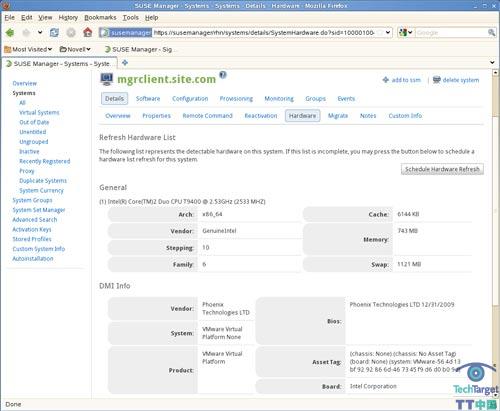Screen dimensions: 500x411
Task: Select the SUSE Manager - Systems browser tab
Action: (59, 64)
